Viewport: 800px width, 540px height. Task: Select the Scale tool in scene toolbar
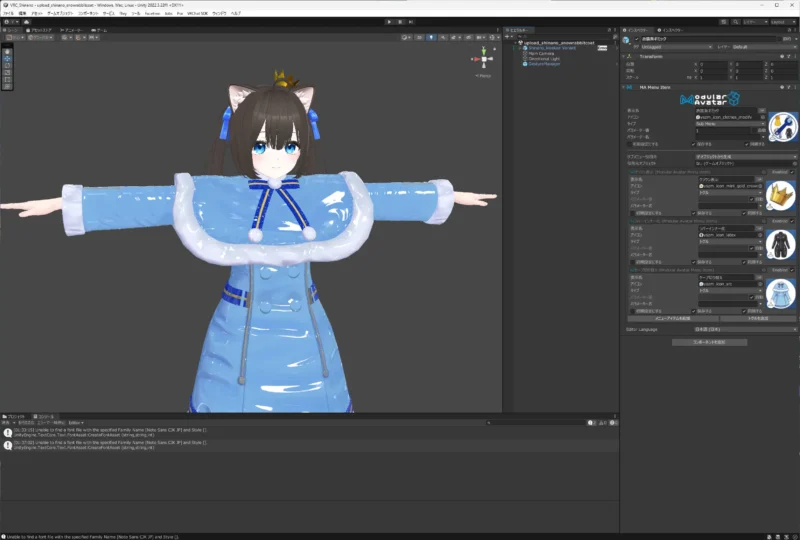tap(7, 72)
